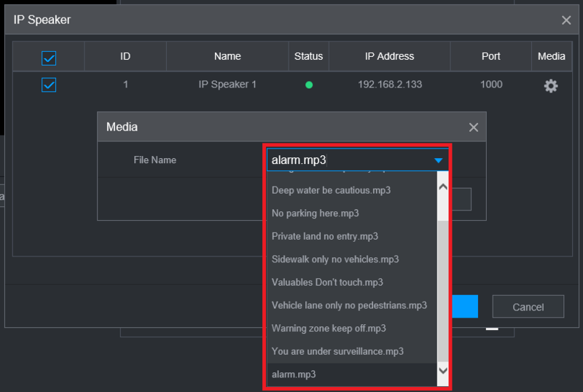The height and width of the screenshot is (392, 583).
Task: Pick Sidewalk only no vehicles.mp3
Action: (x=334, y=259)
